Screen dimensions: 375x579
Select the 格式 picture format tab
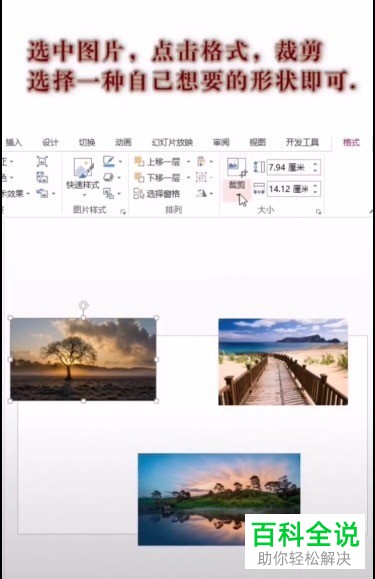(351, 142)
